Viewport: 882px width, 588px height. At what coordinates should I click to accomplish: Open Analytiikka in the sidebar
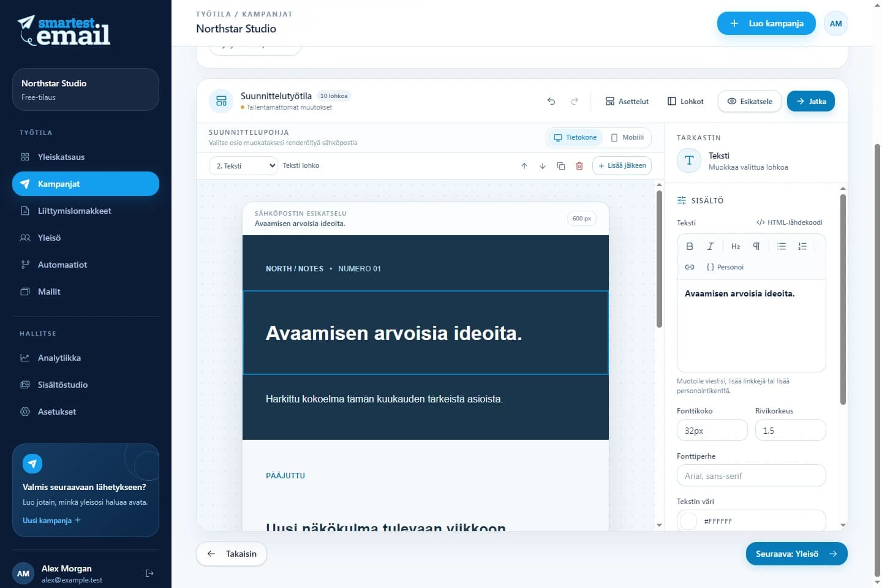[86, 358]
